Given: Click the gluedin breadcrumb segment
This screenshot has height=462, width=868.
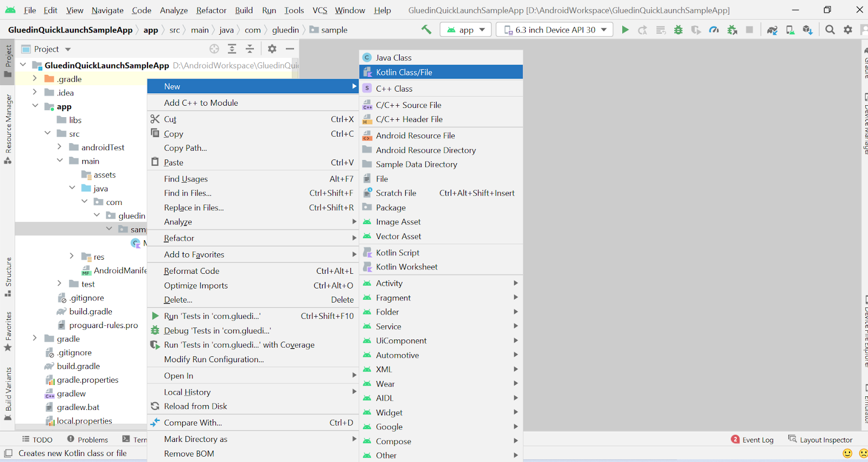Looking at the screenshot, I should [x=285, y=30].
